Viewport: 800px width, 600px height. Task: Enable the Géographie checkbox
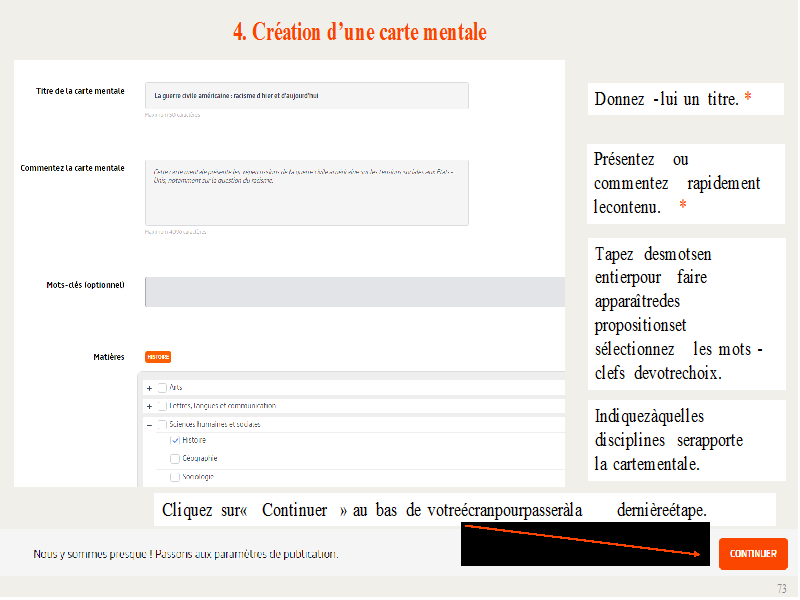(x=175, y=459)
